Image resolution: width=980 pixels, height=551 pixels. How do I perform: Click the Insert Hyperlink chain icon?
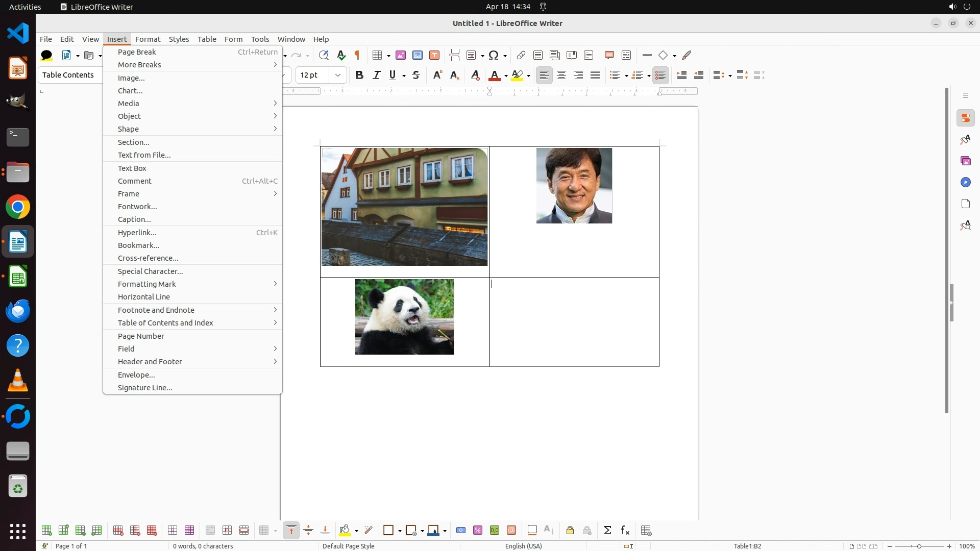click(x=521, y=55)
